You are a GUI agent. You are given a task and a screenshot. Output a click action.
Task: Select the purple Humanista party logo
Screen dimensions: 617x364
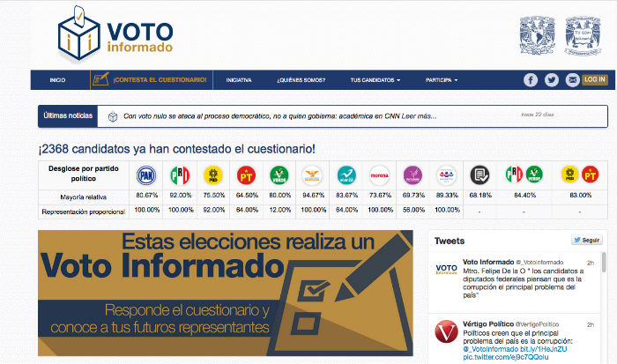tap(413, 175)
